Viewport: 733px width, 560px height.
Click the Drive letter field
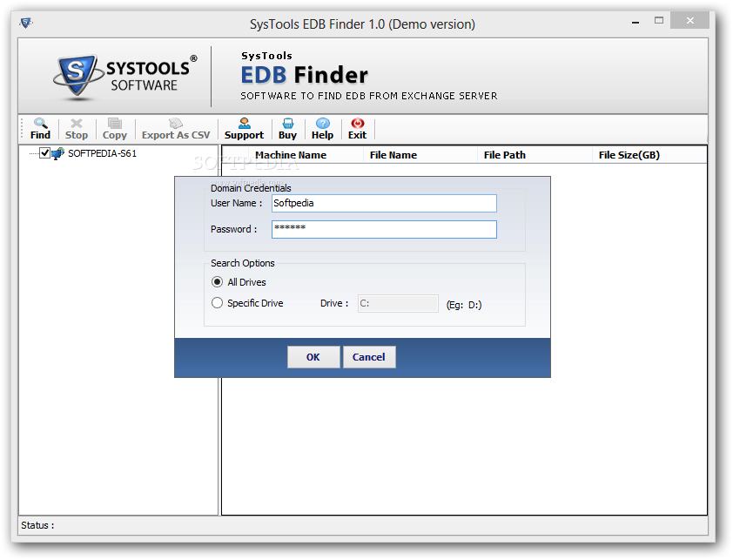[398, 303]
